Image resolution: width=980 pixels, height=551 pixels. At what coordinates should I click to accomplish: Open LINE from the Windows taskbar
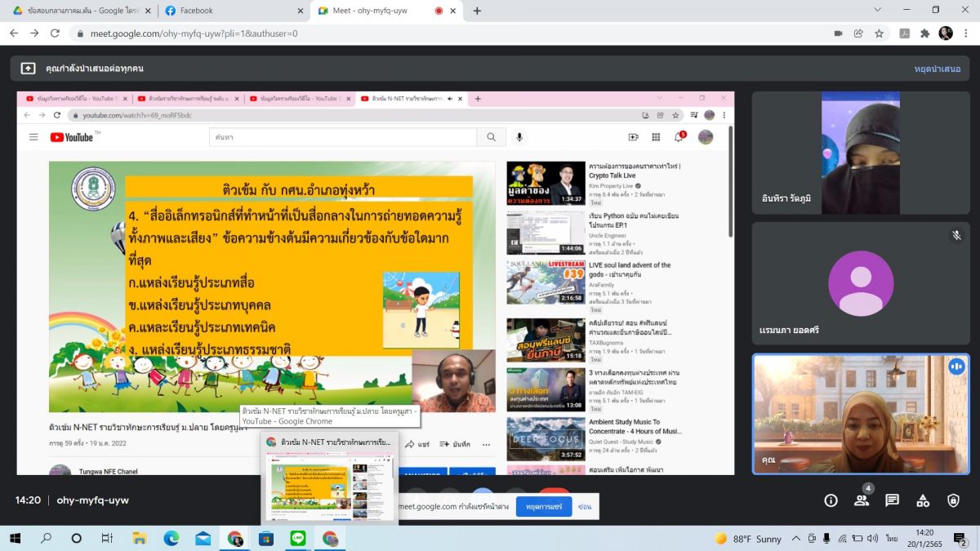[x=297, y=539]
